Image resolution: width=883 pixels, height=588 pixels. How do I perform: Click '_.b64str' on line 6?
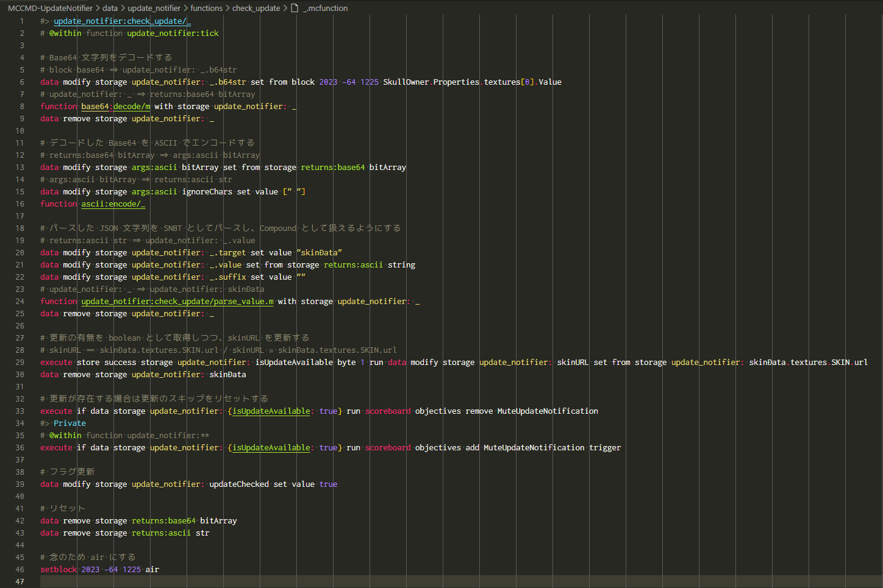tap(227, 82)
